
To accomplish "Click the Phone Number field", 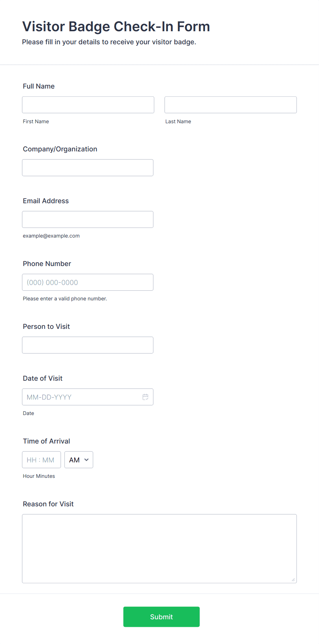I will pos(88,282).
